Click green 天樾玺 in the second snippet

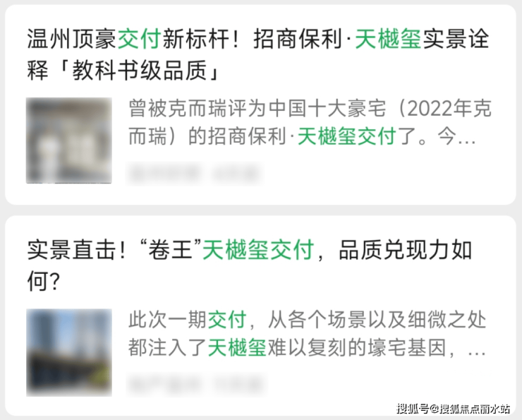[237, 347]
